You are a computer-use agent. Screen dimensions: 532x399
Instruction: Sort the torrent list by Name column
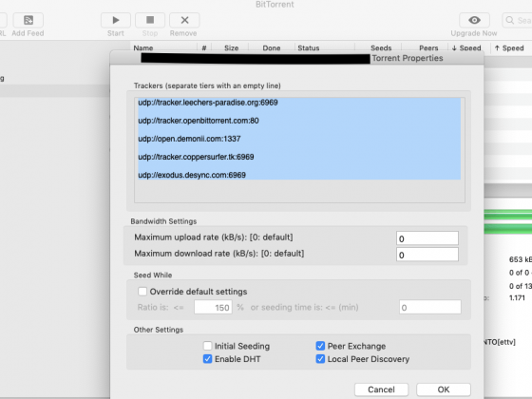click(x=143, y=48)
